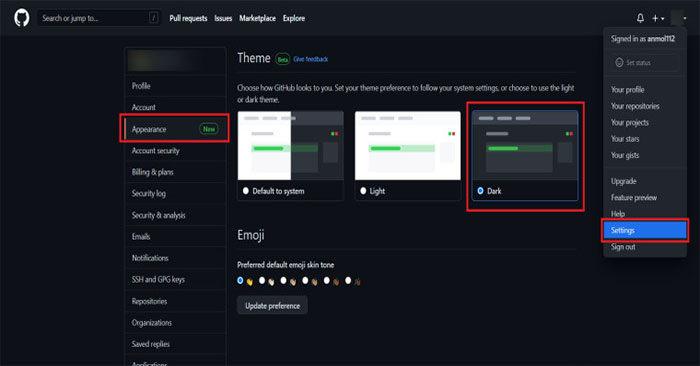Screen dimensions: 700x366
Task: Open Marketplace in top navigation
Action: point(257,18)
